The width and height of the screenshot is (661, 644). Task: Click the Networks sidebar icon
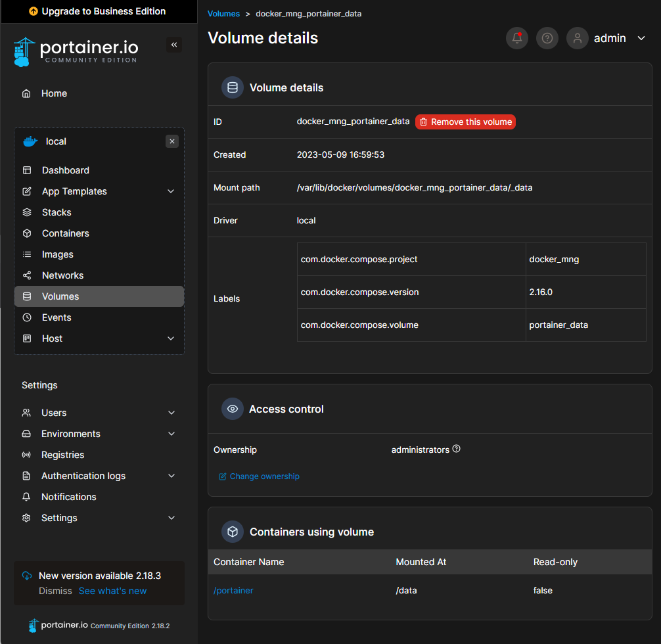(26, 275)
